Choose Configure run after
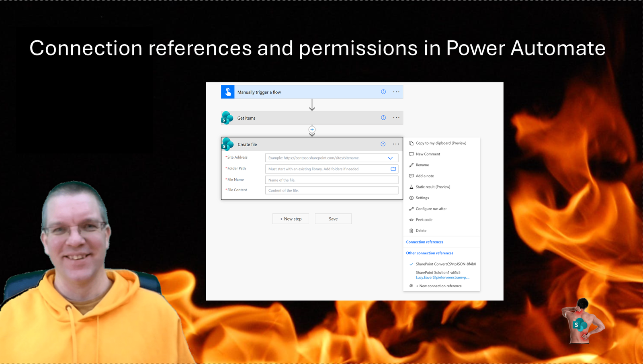This screenshot has width=643, height=364. point(441,209)
